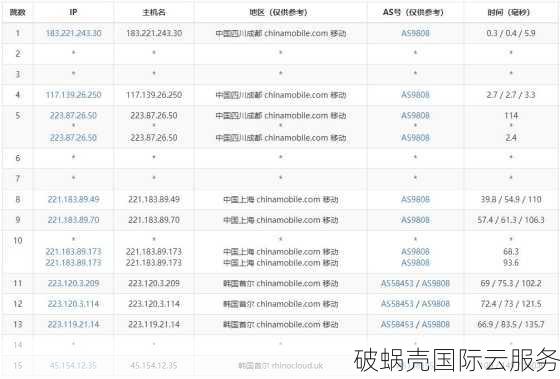
Task: Click the AS9808 link in hop 8 row
Action: click(x=415, y=199)
